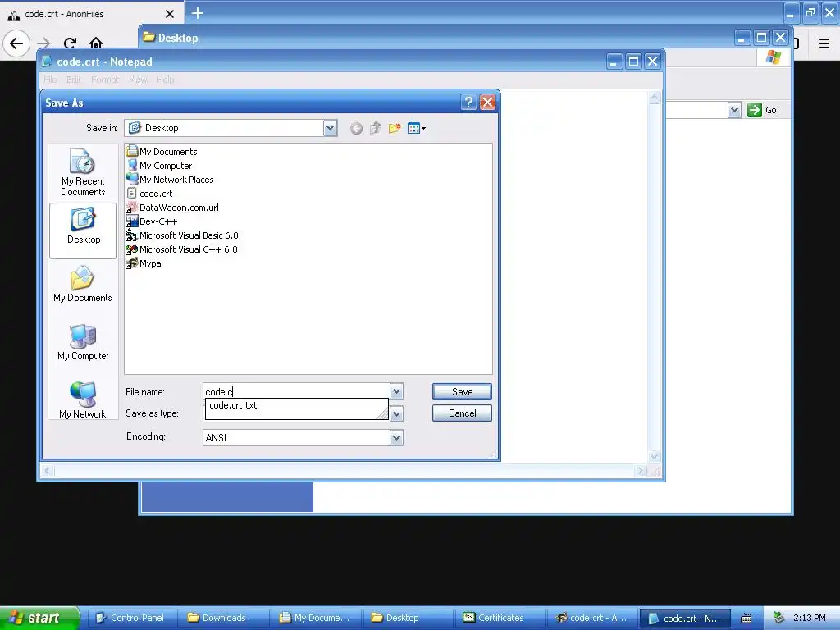The height and width of the screenshot is (630, 840).
Task: Open the View Menu icon in Save As
Action: 416,128
